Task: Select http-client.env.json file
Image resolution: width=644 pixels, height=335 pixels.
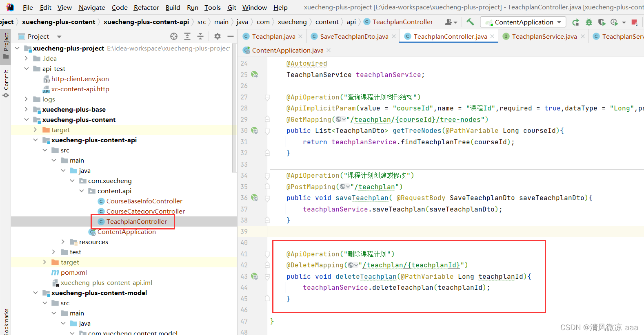Action: pyautogui.click(x=80, y=79)
